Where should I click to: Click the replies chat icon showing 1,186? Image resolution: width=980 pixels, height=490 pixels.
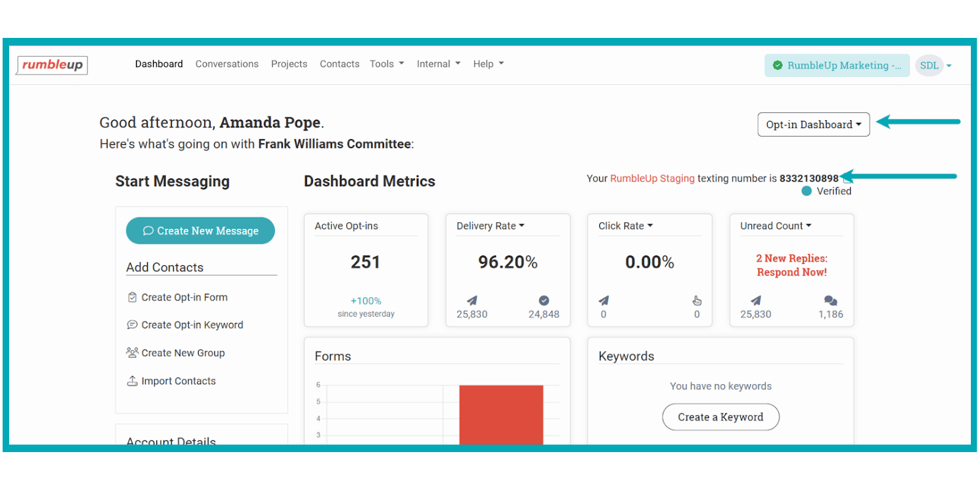tap(830, 301)
